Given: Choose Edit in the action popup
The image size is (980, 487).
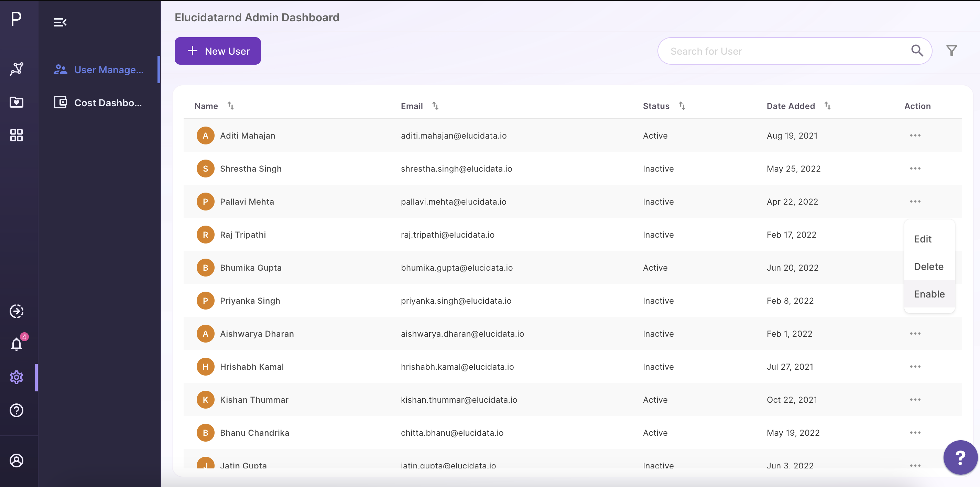Looking at the screenshot, I should [929, 239].
